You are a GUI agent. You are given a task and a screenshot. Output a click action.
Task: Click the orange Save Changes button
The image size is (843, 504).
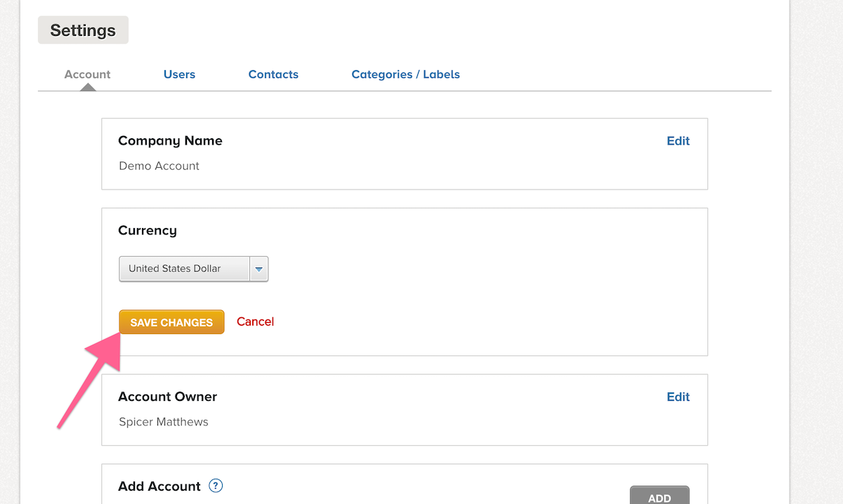click(171, 322)
